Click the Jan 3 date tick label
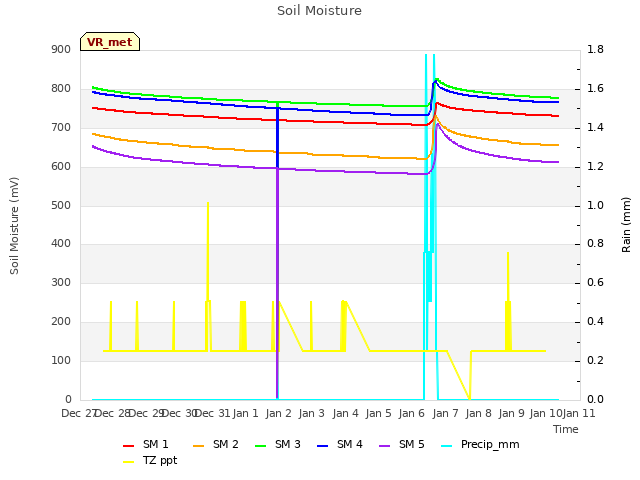 [311, 413]
